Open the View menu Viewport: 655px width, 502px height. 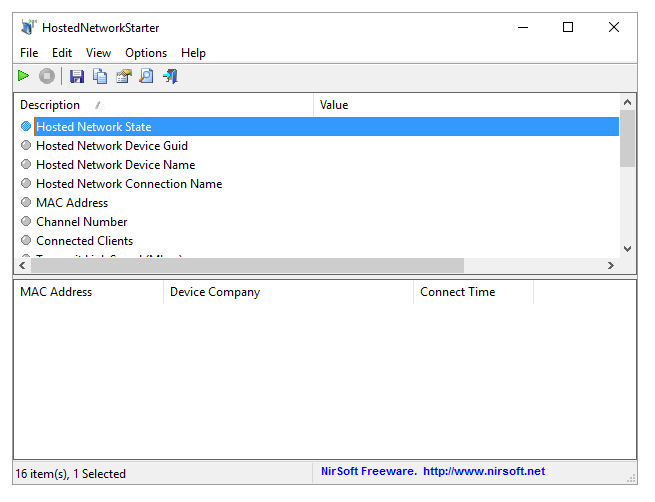(98, 53)
